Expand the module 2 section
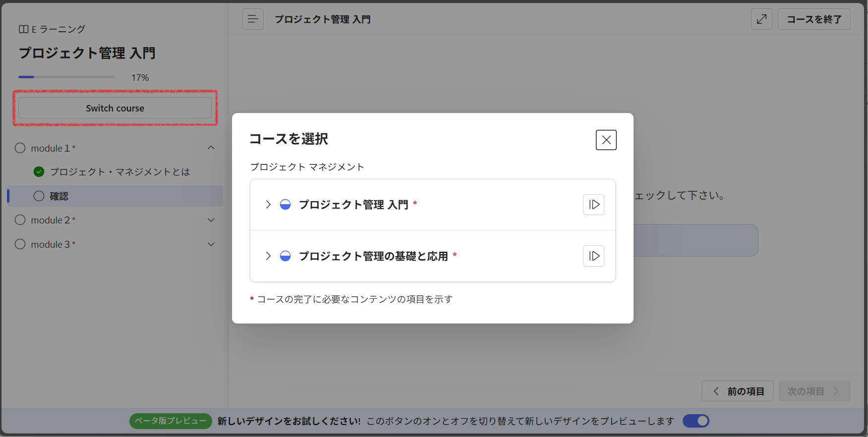Screen dimensions: 868x437 (x=211, y=220)
